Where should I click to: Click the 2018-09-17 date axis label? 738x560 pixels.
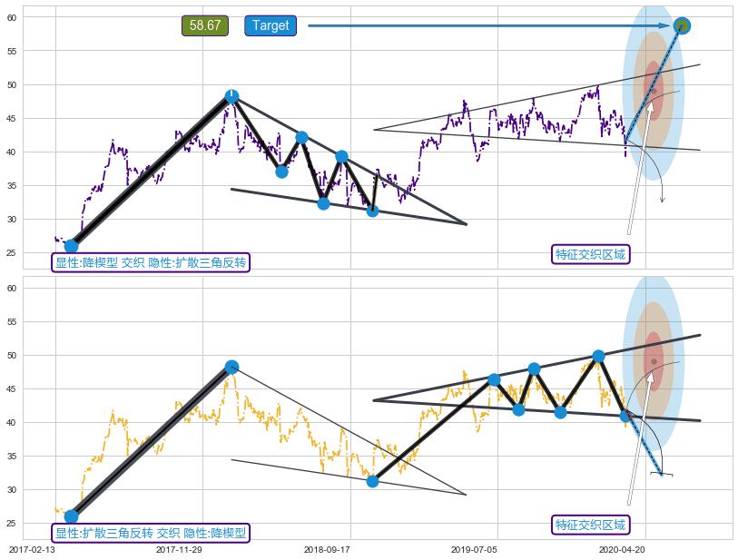(x=327, y=549)
